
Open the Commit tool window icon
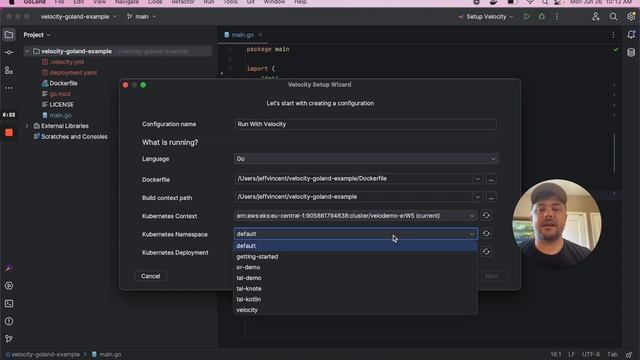9,53
